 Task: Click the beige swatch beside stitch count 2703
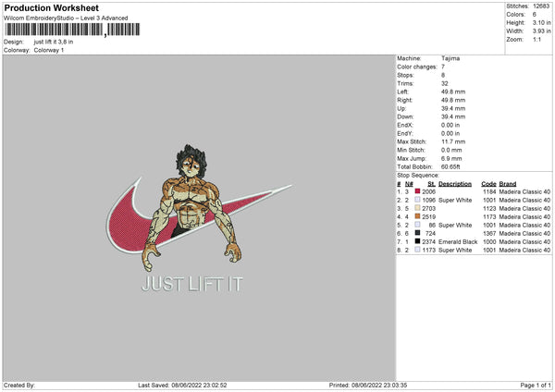point(418,208)
